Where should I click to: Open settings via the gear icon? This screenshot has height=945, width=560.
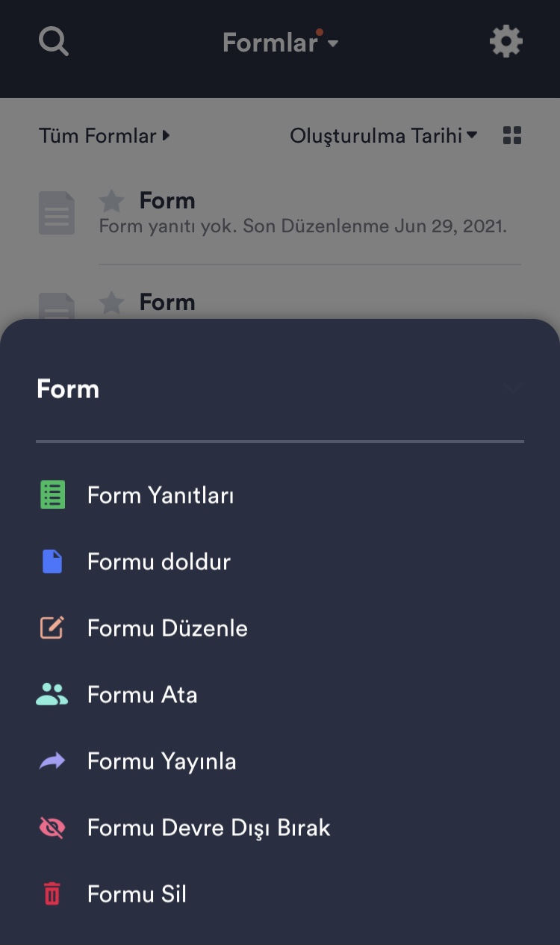505,41
